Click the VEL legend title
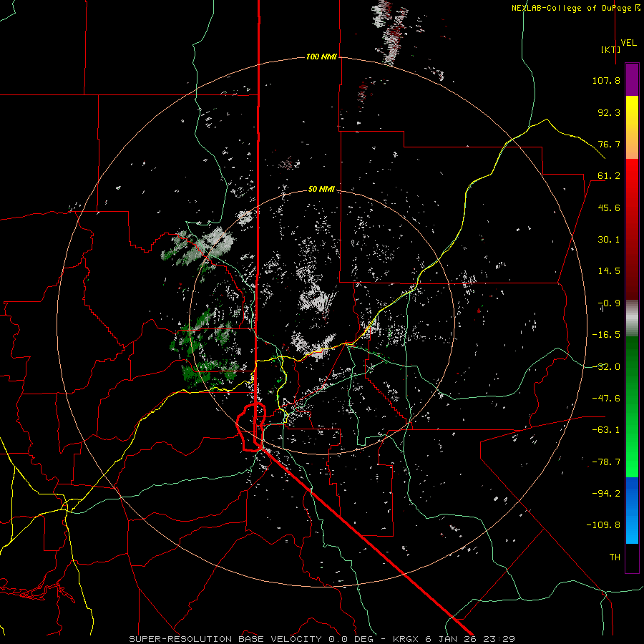644x644 pixels. pyautogui.click(x=628, y=43)
